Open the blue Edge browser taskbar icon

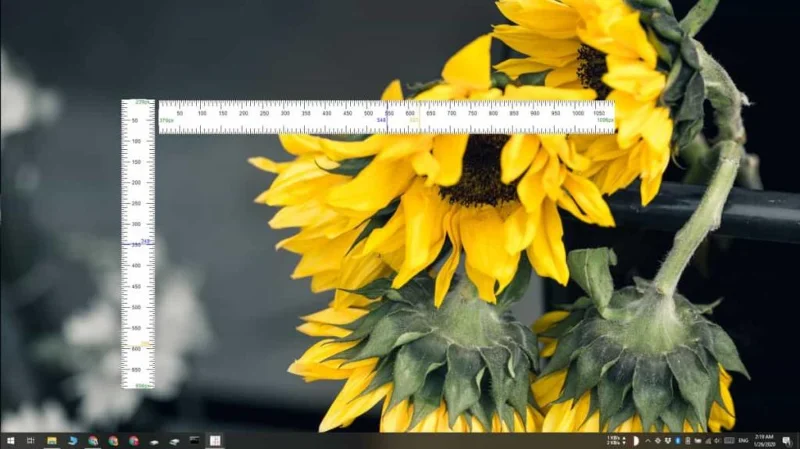pyautogui.click(x=72, y=441)
